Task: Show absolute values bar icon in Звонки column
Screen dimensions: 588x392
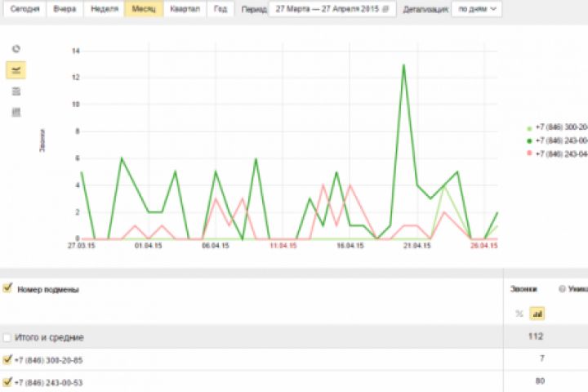Action: tap(537, 314)
